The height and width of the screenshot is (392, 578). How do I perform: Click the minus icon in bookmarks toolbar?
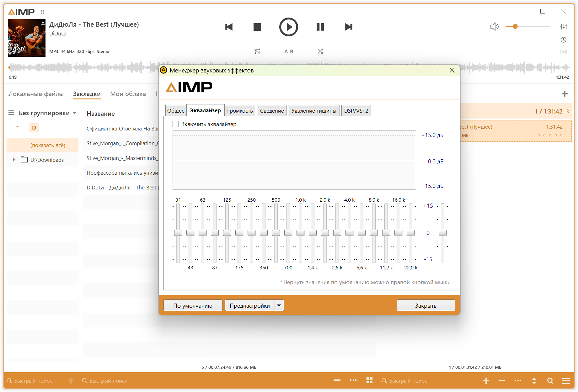(x=337, y=380)
